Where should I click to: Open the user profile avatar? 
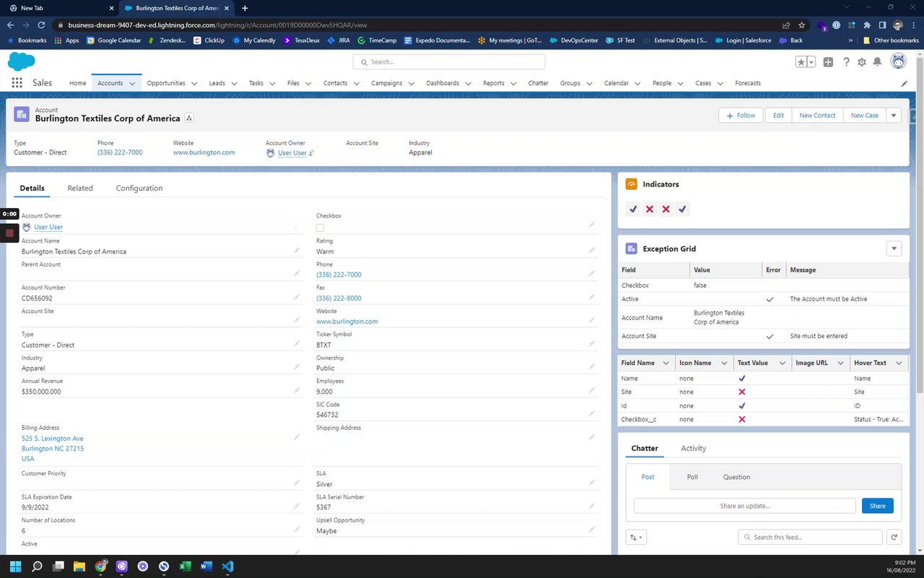point(898,61)
